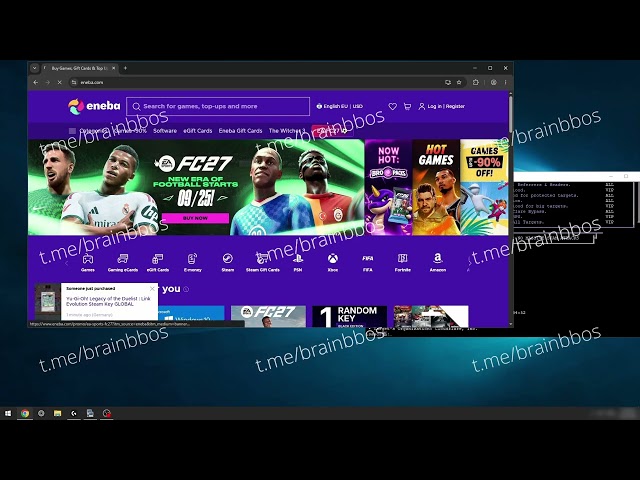Click the browser forward arrow
Viewport: 640px width, 480px height.
pos(47,82)
